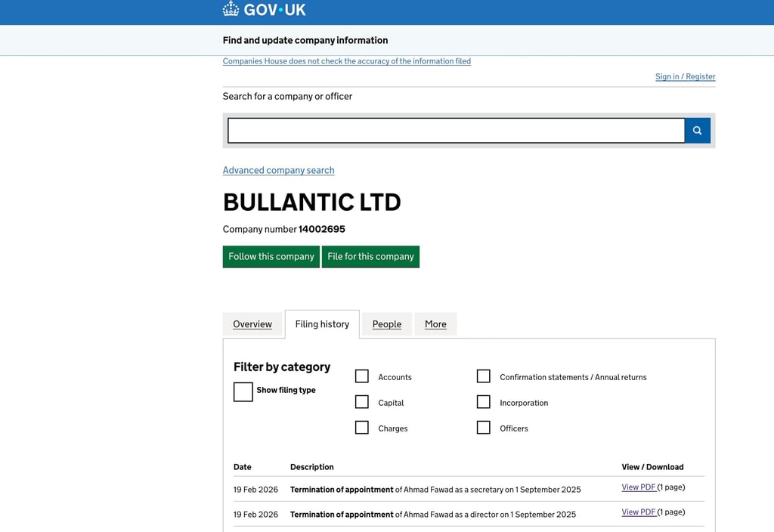Open the More tab

point(435,324)
